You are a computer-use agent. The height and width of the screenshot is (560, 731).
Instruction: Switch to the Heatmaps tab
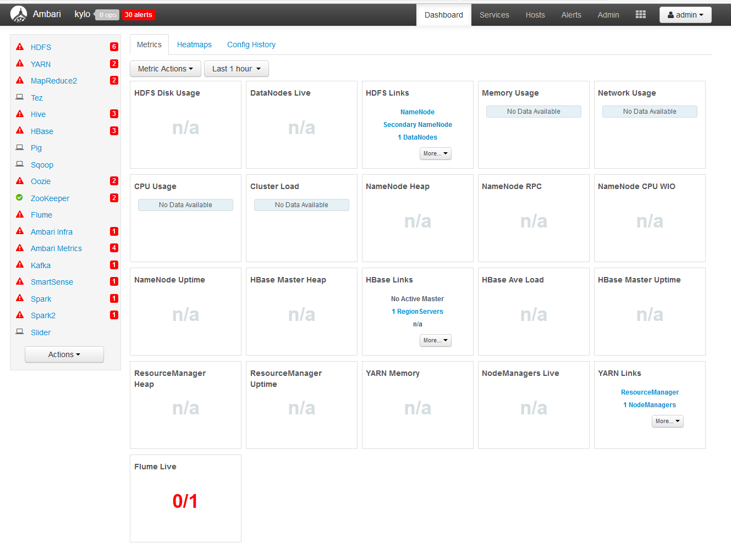(194, 45)
